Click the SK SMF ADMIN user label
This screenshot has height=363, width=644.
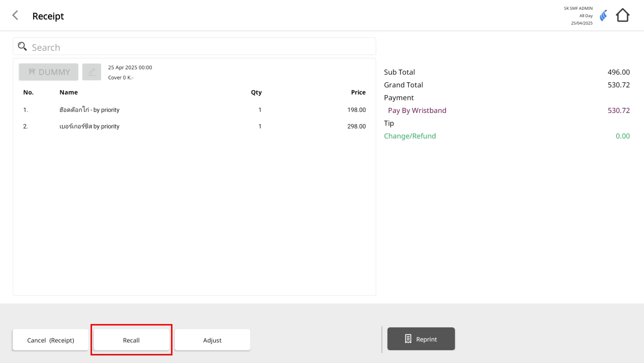coord(578,8)
